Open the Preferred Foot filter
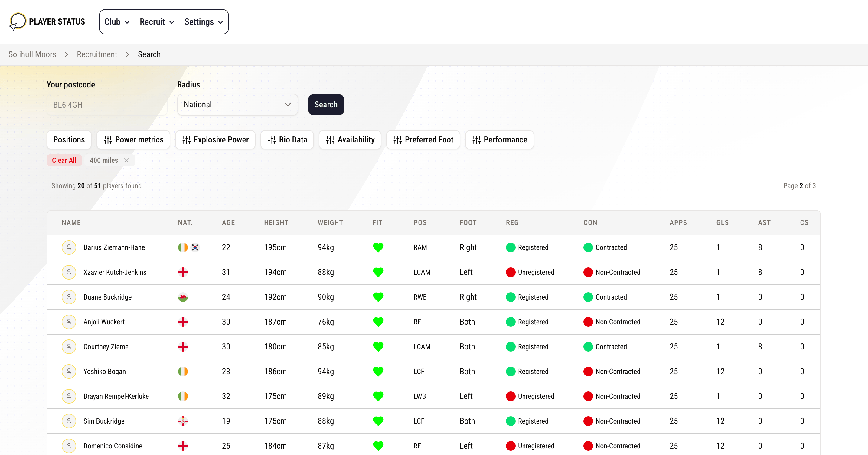 pos(423,139)
